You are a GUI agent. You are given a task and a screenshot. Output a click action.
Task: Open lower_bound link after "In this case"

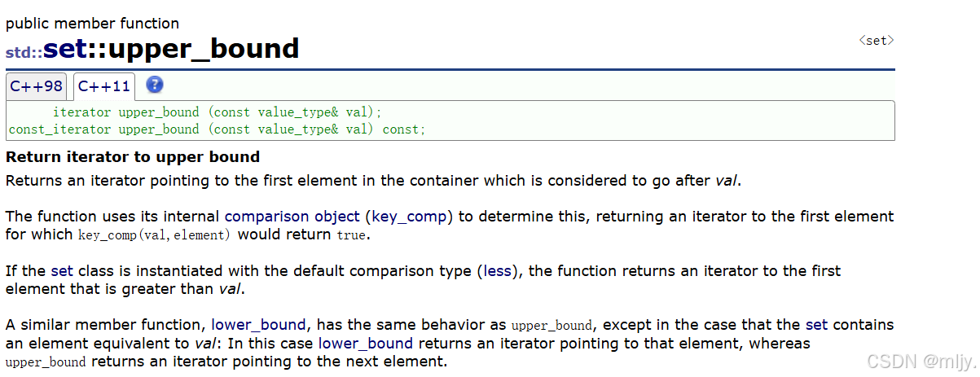click(365, 343)
